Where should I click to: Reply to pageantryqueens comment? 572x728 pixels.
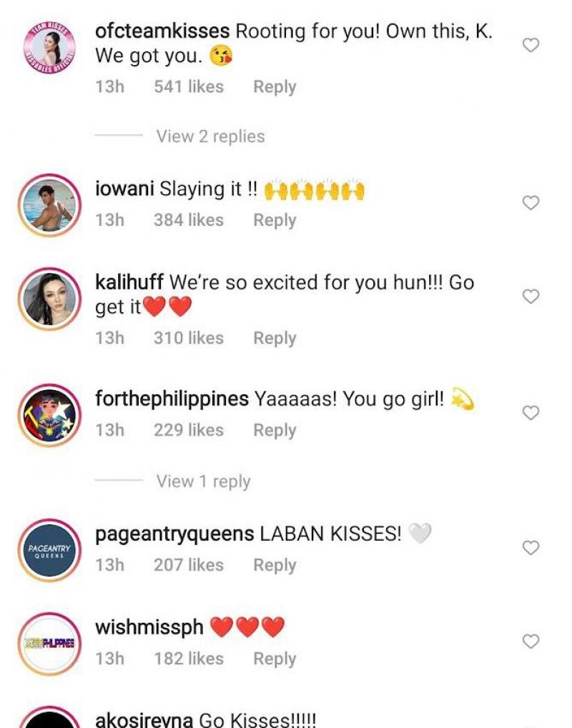(275, 565)
